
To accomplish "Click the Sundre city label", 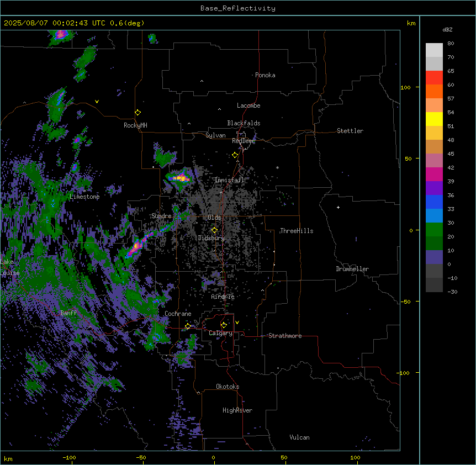I will coord(161,216).
